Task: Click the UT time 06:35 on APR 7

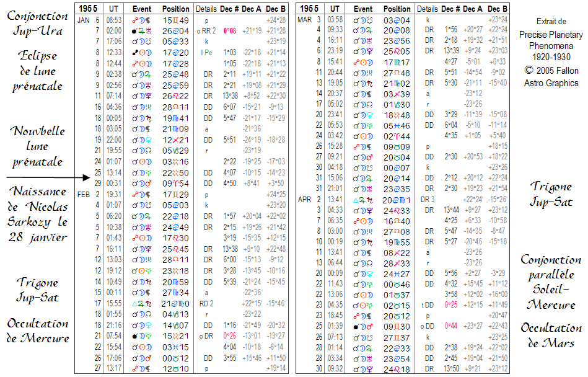Action: (335, 221)
